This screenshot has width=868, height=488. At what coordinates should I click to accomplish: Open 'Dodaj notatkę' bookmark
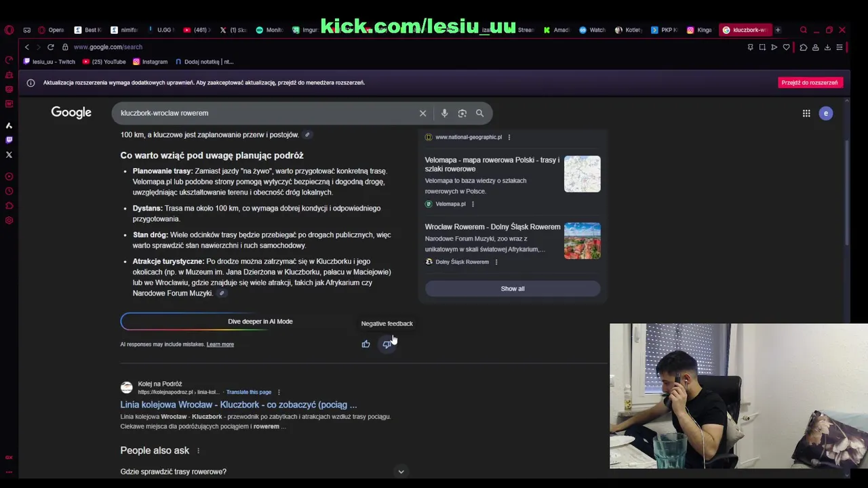tap(204, 62)
